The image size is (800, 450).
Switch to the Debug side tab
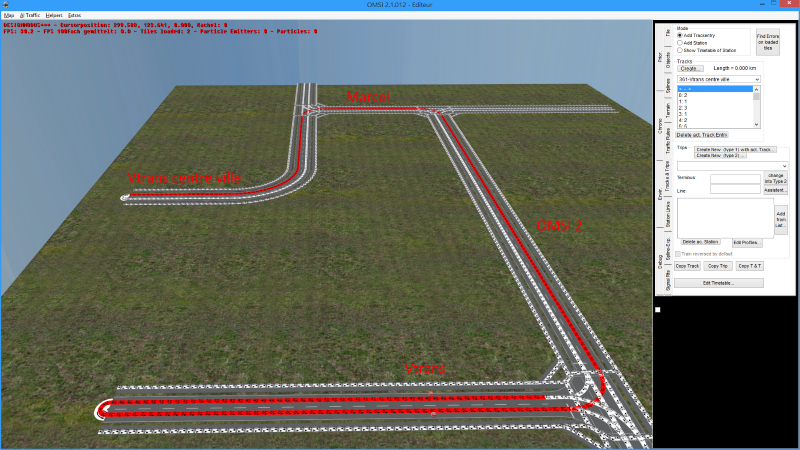click(x=660, y=262)
